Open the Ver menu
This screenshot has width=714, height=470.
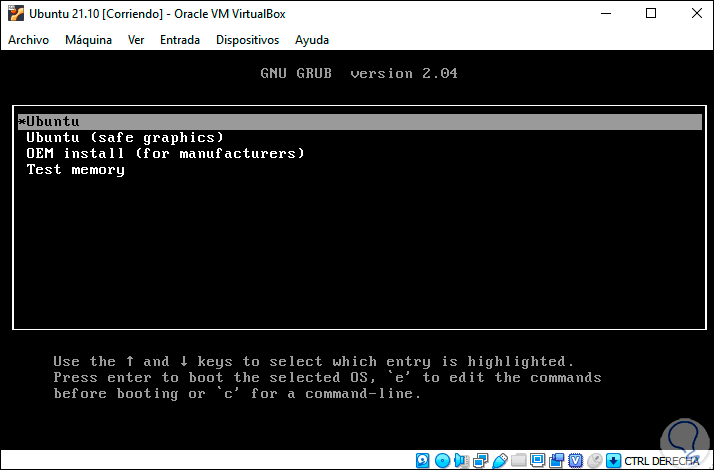(136, 40)
